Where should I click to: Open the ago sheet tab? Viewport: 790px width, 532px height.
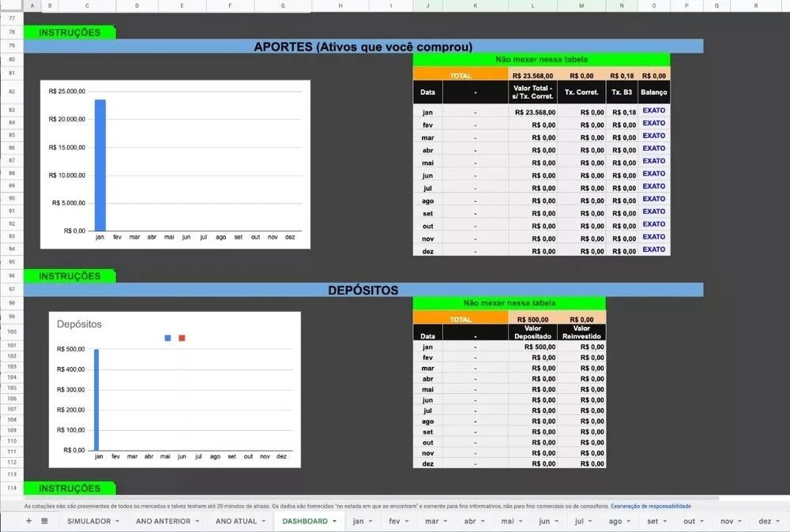(x=615, y=521)
